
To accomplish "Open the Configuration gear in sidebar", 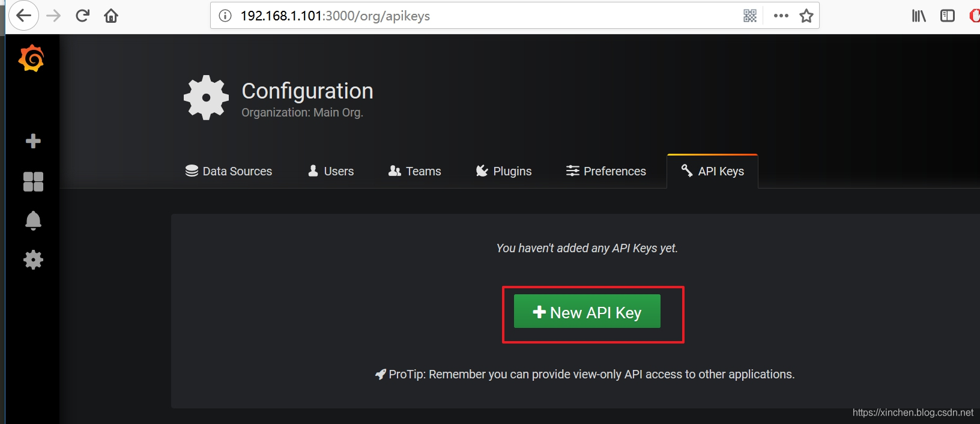I will 33,259.
